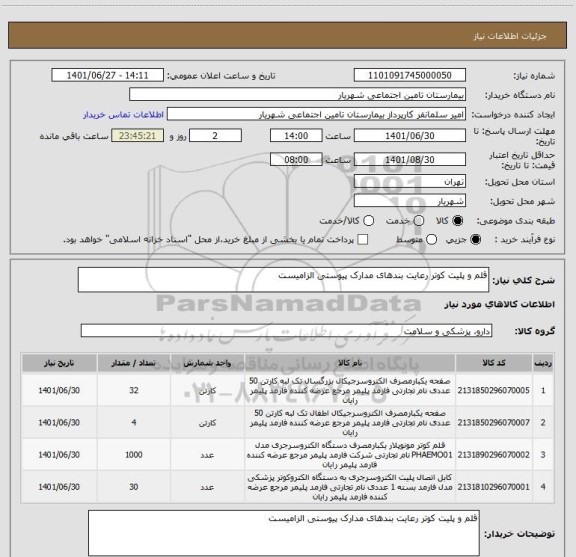Select the خدمت radio button
This screenshot has height=557, width=576.
419,221
